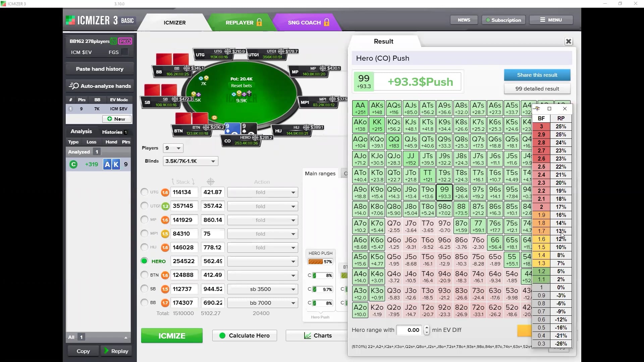Select the BTN position radio button
The width and height of the screenshot is (644, 362).
pyautogui.click(x=144, y=275)
